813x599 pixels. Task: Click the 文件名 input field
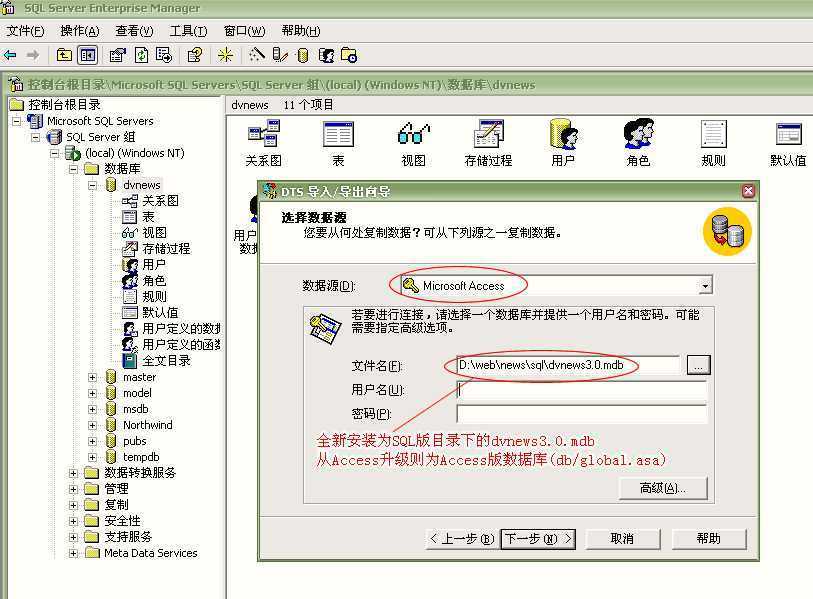tap(568, 365)
